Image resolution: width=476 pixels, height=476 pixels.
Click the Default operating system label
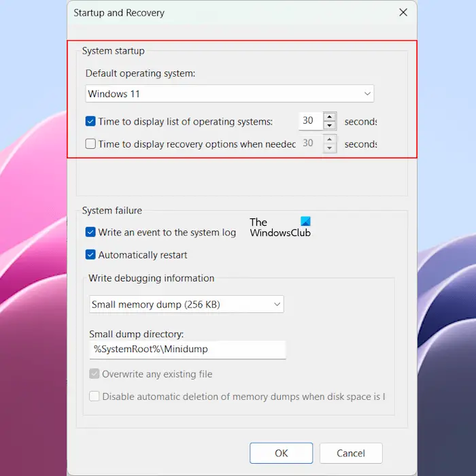(x=140, y=73)
